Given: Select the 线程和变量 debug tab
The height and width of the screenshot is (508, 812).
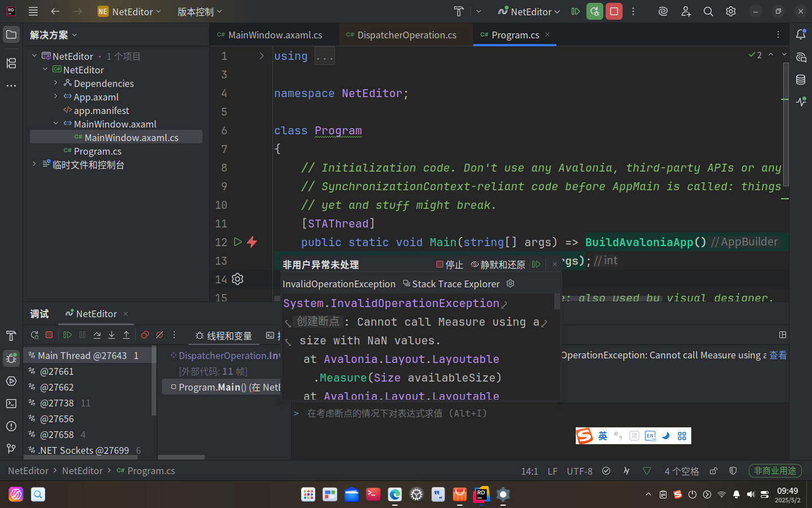Looking at the screenshot, I should (224, 336).
